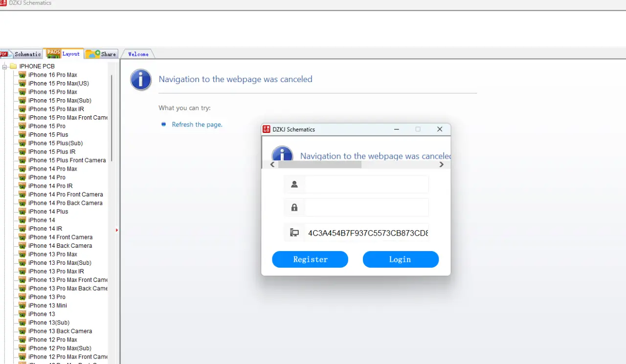Click the Register button

(310, 259)
